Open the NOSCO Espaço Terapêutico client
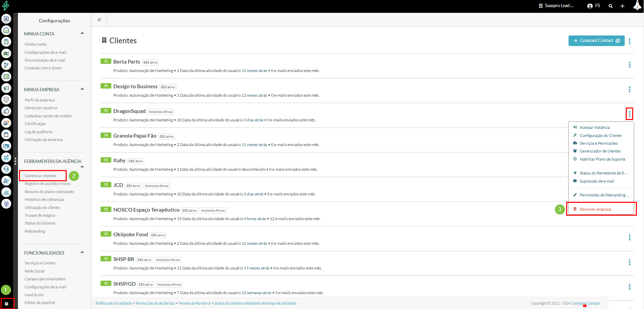Screen dimensions: 644x309 [x=146, y=210]
